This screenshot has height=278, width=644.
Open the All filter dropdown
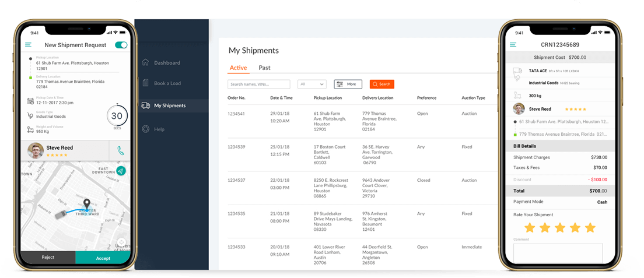(x=311, y=84)
